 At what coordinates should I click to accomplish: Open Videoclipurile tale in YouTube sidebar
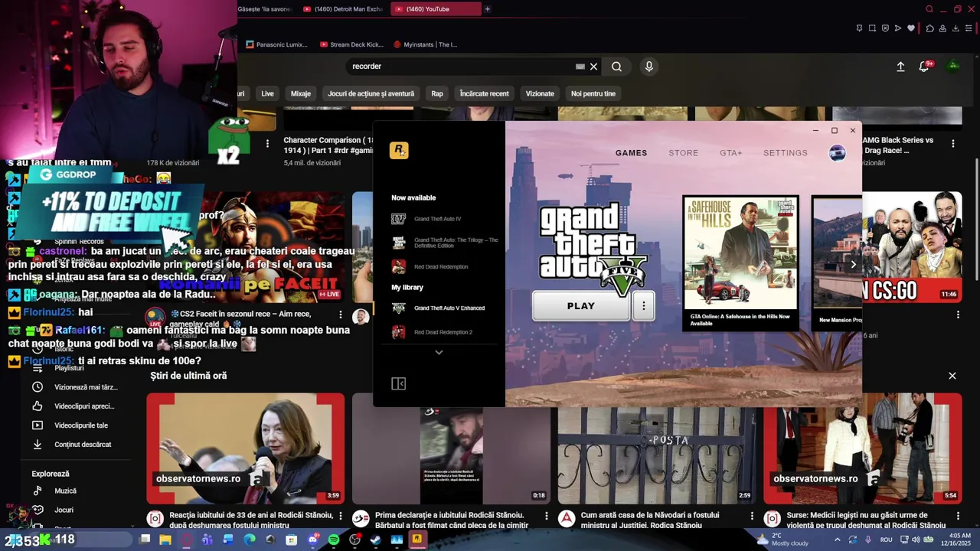point(81,425)
